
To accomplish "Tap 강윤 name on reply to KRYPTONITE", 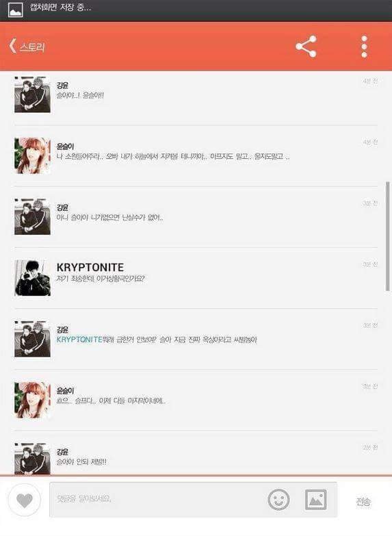I will coord(62,329).
